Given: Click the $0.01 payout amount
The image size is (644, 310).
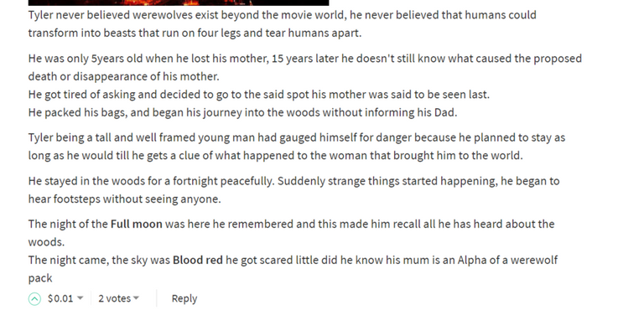Looking at the screenshot, I should [x=60, y=298].
